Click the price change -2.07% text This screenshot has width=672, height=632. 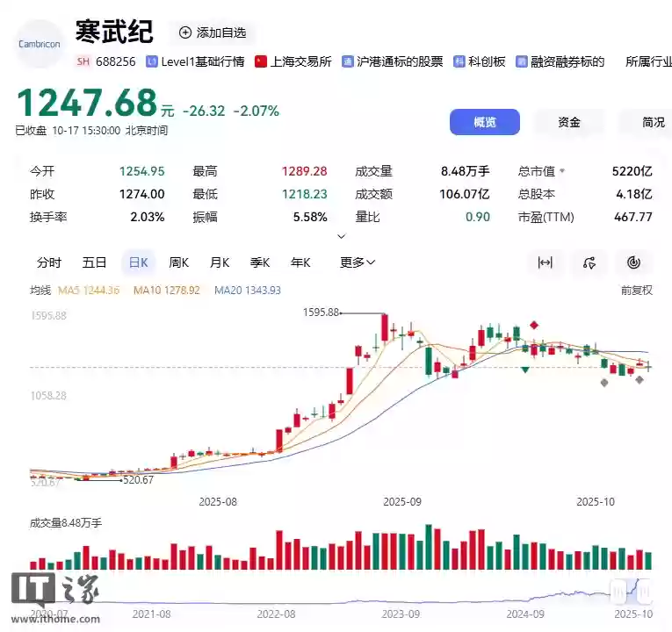(x=257, y=111)
